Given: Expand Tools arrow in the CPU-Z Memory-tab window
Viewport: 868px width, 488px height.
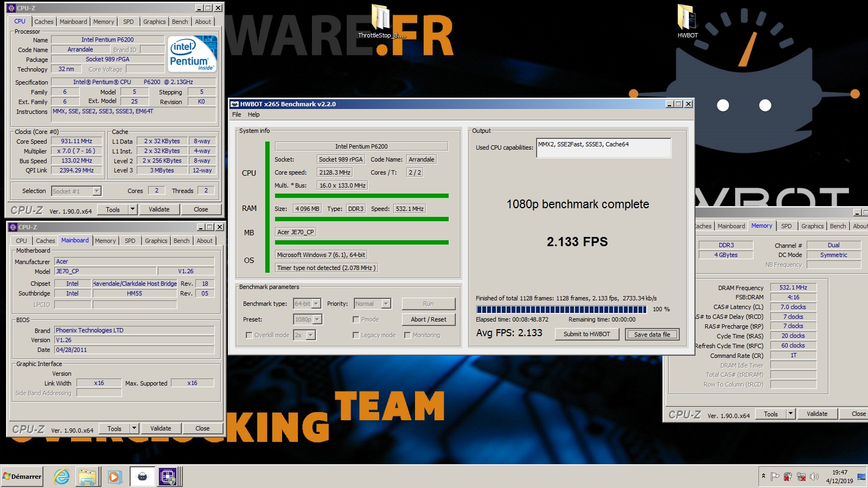Looking at the screenshot, I should pyautogui.click(x=790, y=414).
